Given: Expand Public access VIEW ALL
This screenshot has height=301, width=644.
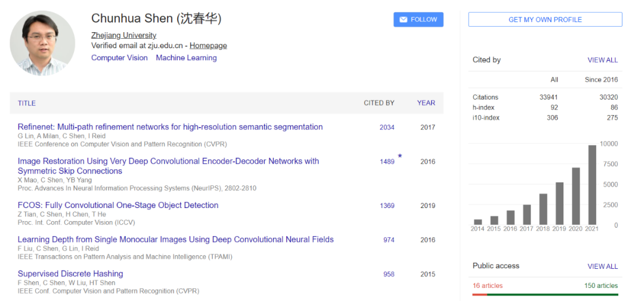Looking at the screenshot, I should [602, 266].
